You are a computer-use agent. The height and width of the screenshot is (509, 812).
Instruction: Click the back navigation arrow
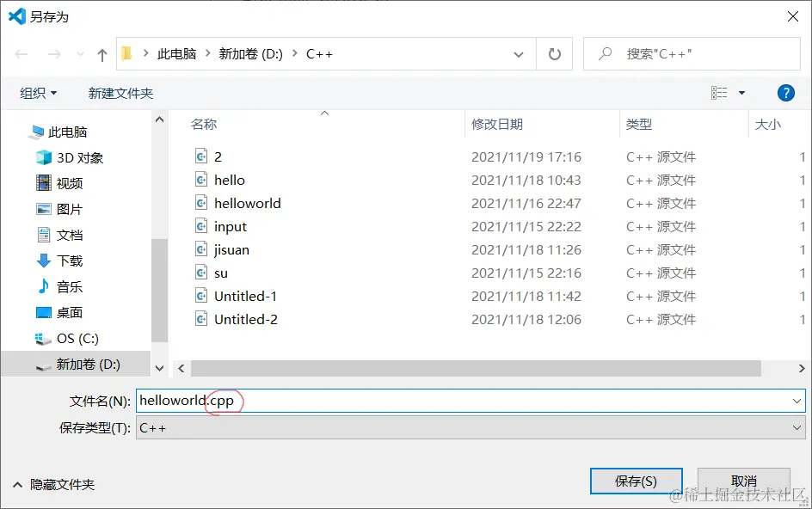click(21, 52)
